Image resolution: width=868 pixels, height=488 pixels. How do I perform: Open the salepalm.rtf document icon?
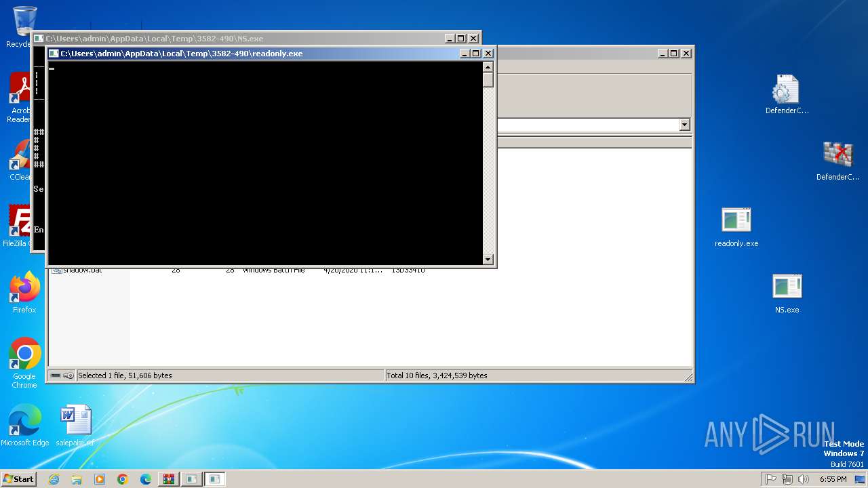(x=75, y=426)
